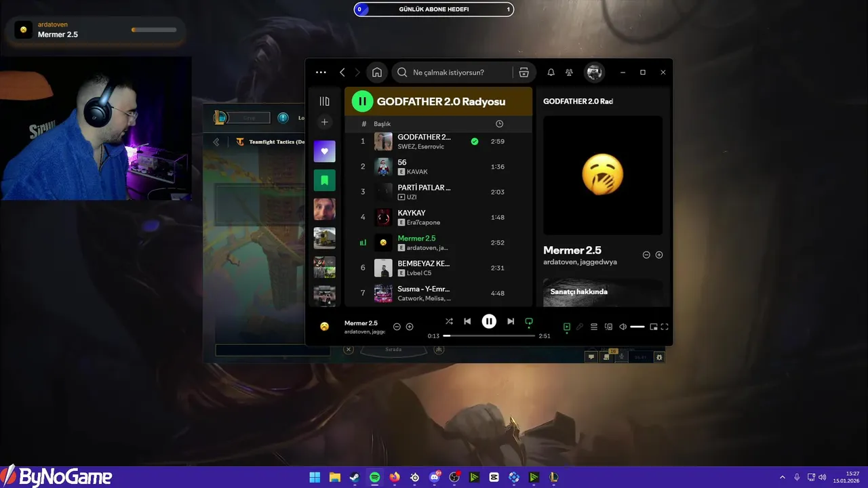Screen dimensions: 868x488
Task: Toggle saved checkmark on GODFATHER 2 track
Action: pos(475,141)
